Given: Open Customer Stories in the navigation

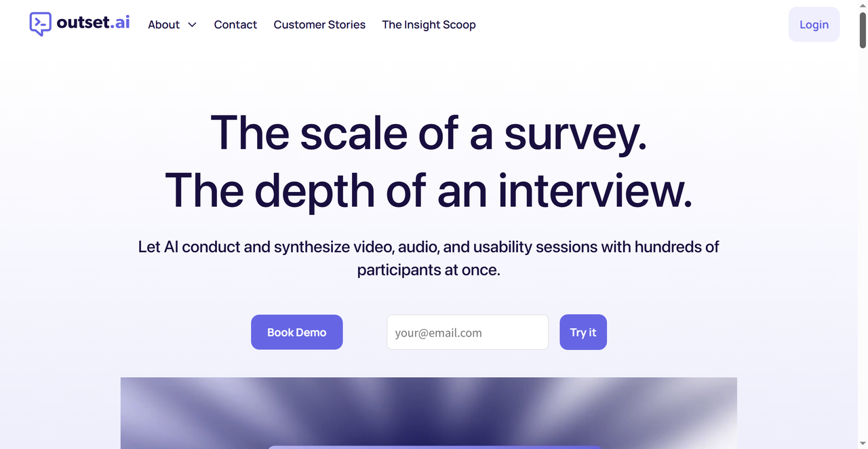Looking at the screenshot, I should (x=319, y=24).
